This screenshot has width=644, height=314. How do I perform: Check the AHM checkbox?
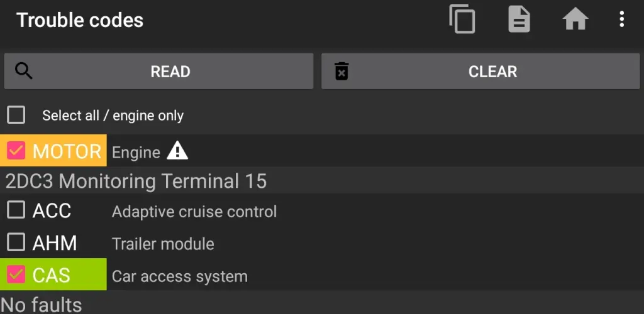[x=16, y=242]
